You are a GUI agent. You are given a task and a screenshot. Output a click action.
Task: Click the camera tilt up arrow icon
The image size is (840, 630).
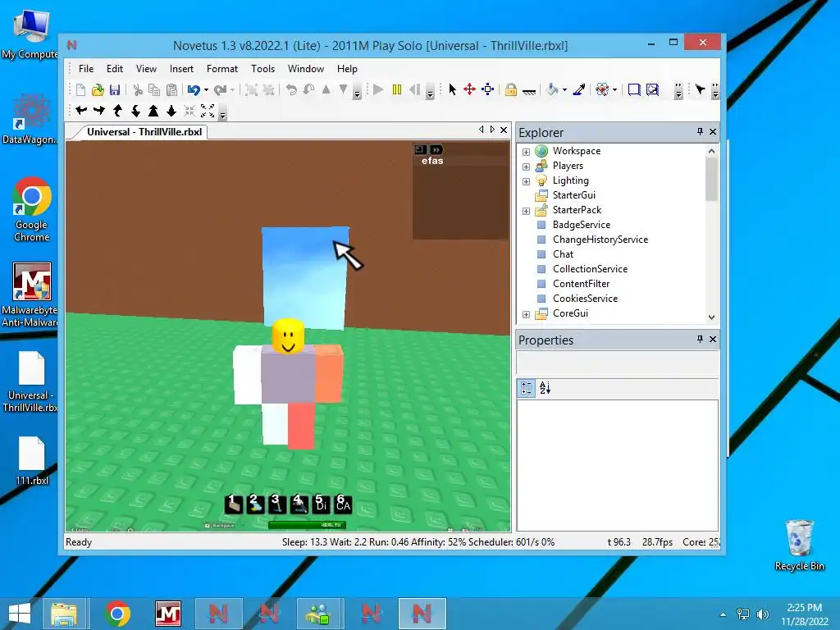(x=118, y=111)
